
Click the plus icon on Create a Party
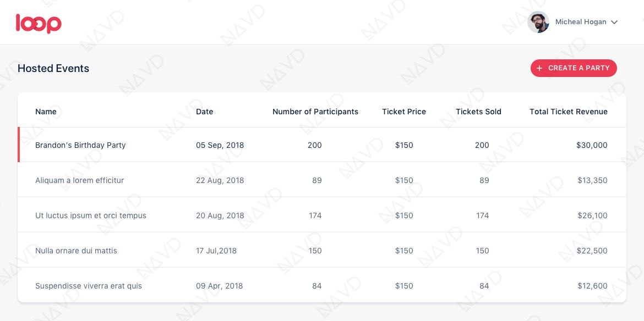pyautogui.click(x=539, y=68)
